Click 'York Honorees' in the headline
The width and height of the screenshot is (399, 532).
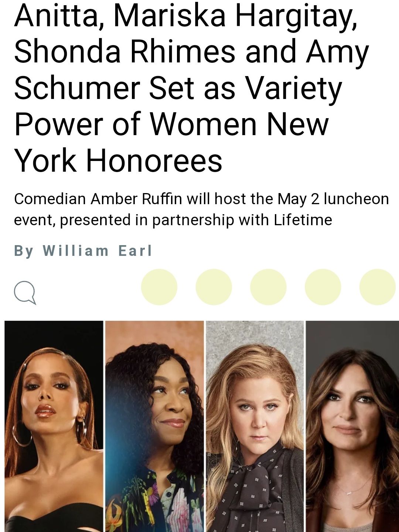pos(118,161)
